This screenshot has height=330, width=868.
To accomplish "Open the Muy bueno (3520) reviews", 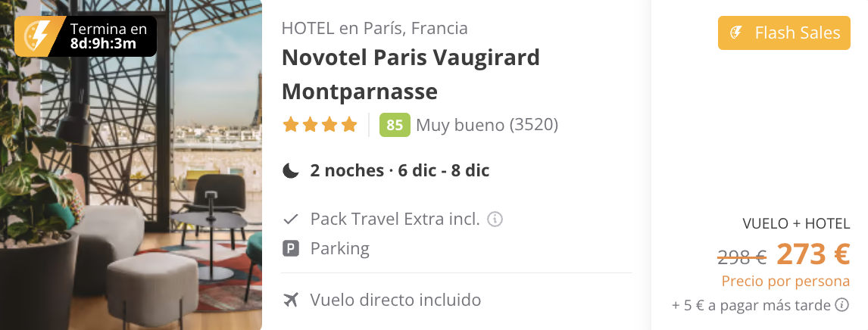I will point(487,125).
